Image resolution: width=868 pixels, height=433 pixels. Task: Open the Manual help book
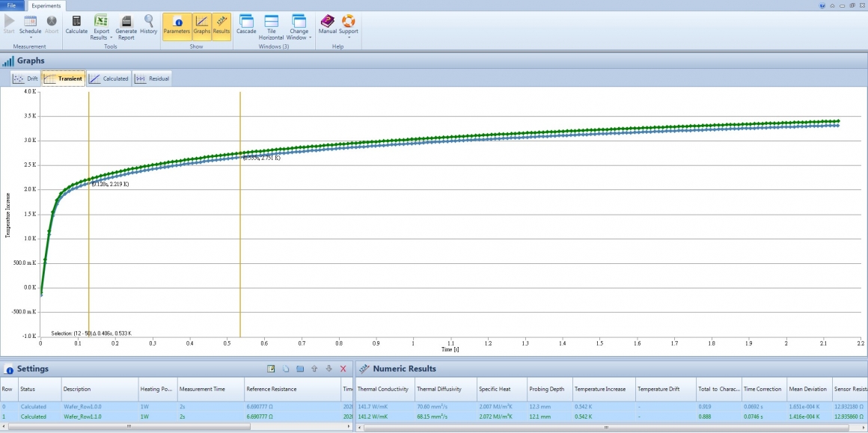328,25
